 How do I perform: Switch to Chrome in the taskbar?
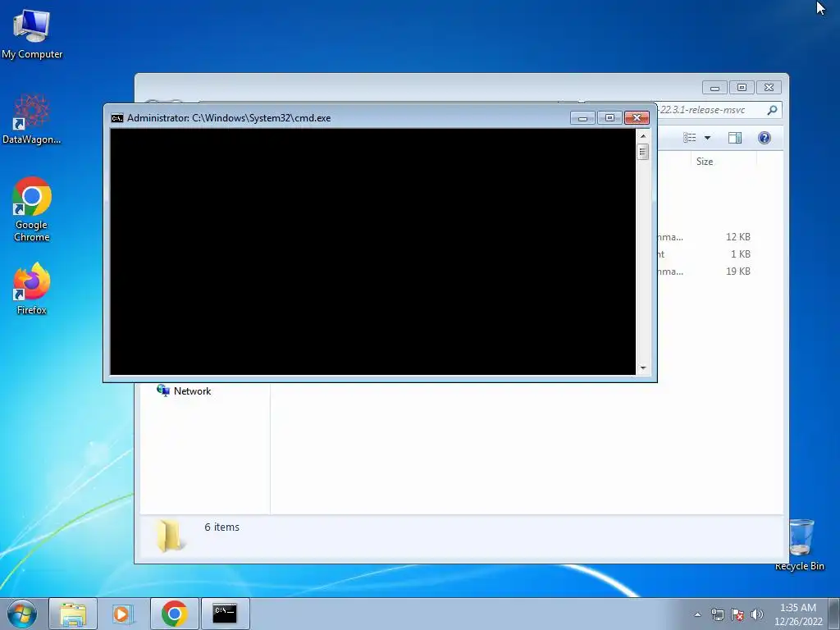(x=175, y=614)
